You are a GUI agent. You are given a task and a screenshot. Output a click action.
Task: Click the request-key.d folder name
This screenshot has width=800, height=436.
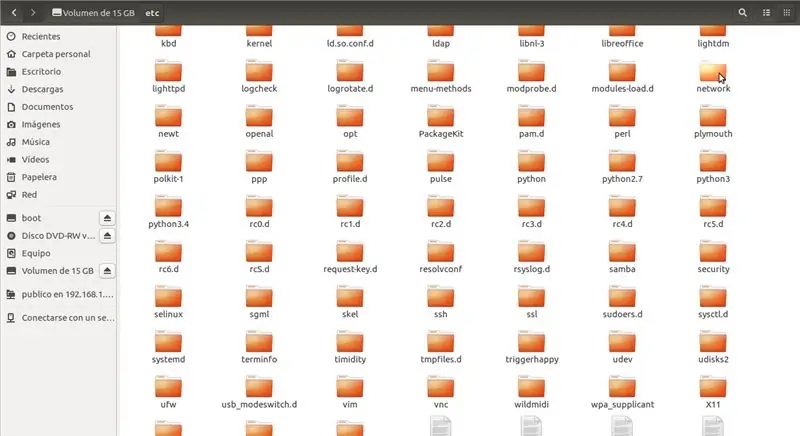[x=349, y=269]
